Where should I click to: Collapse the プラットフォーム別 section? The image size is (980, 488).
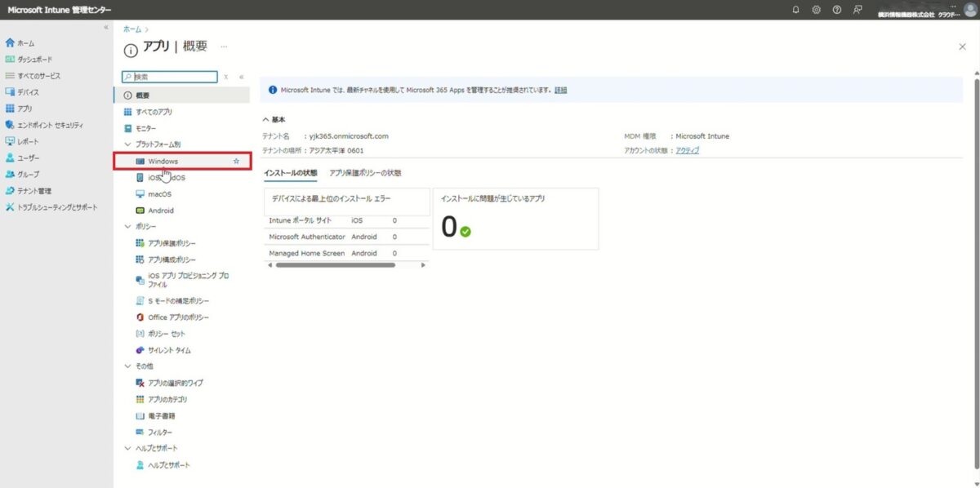click(x=127, y=144)
